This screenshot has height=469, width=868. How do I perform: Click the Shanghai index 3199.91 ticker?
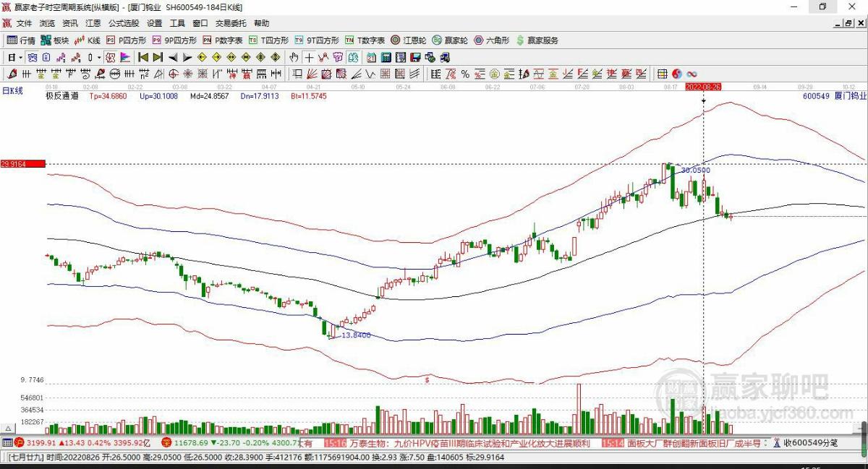click(x=41, y=443)
